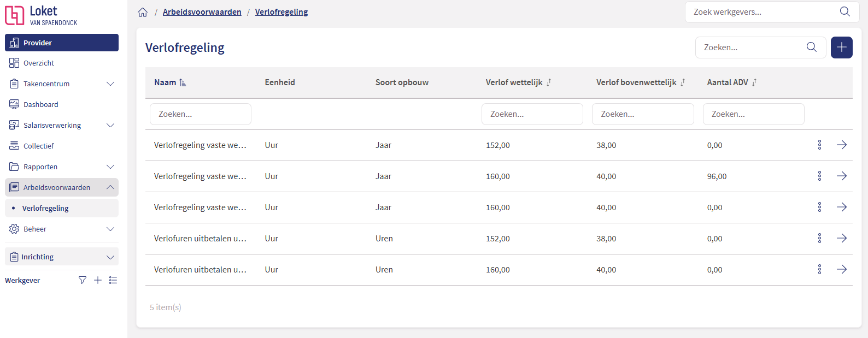Click the Verlof wettelijk column header

[514, 82]
